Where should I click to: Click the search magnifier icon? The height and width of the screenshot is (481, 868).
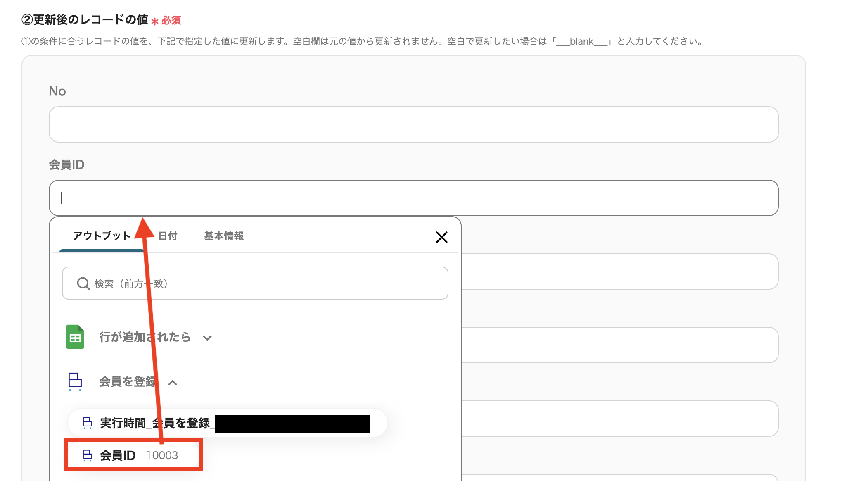coord(83,283)
